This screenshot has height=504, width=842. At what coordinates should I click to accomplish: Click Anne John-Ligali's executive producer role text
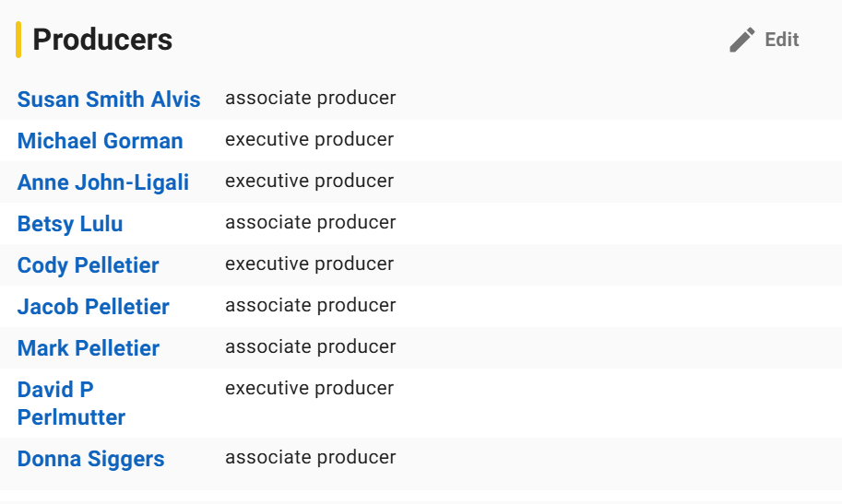click(309, 181)
